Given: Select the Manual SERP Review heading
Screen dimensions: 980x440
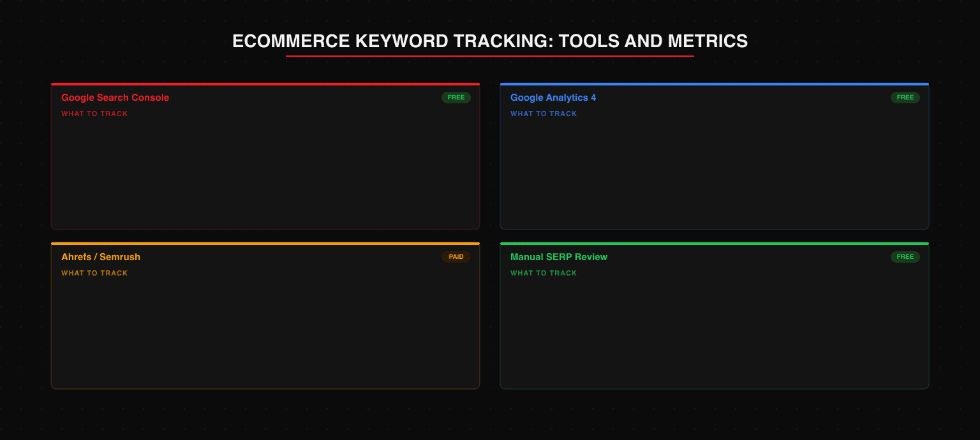Looking at the screenshot, I should (x=559, y=257).
